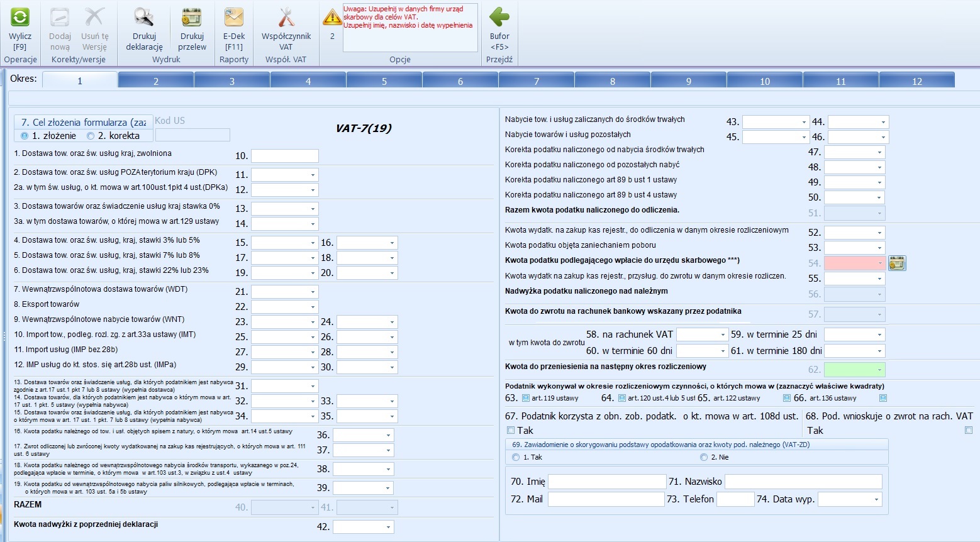Click the Korekty/wersje group label
Image resolution: width=980 pixels, height=542 pixels.
click(79, 59)
